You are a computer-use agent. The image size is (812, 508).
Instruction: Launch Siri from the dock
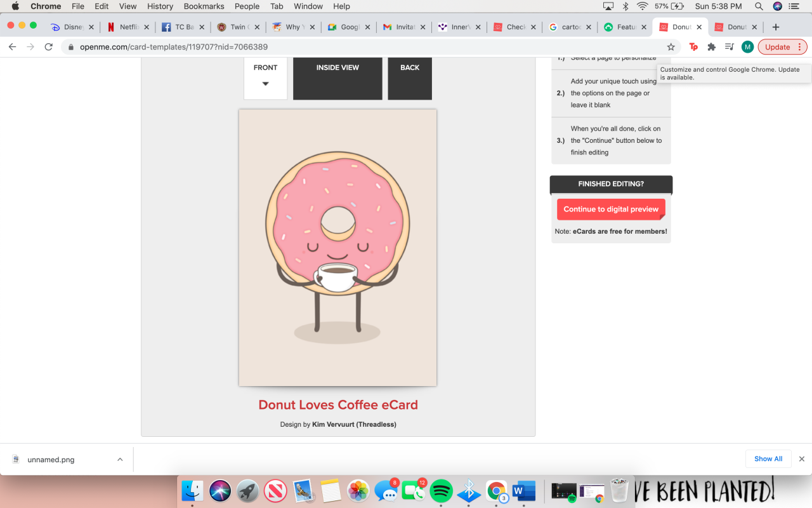pyautogui.click(x=220, y=491)
